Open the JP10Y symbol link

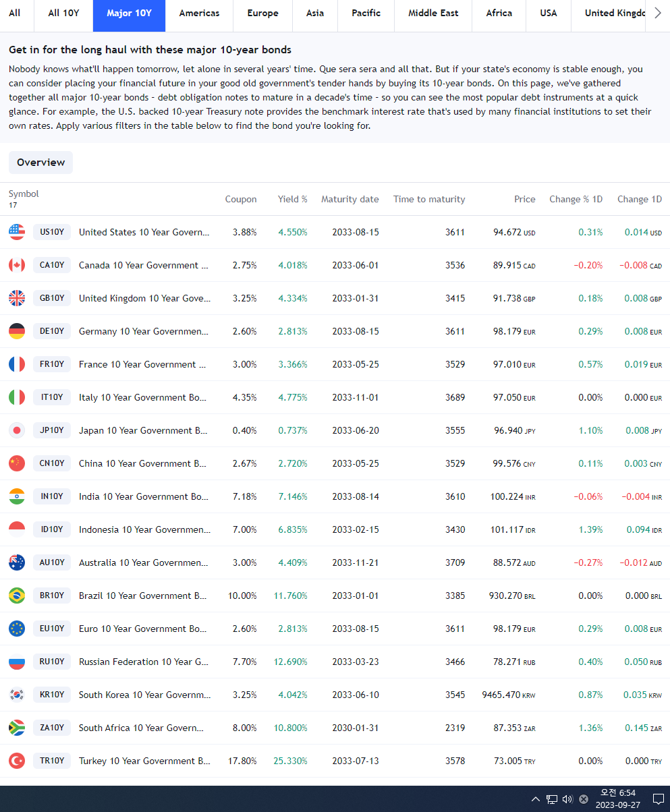(52, 430)
